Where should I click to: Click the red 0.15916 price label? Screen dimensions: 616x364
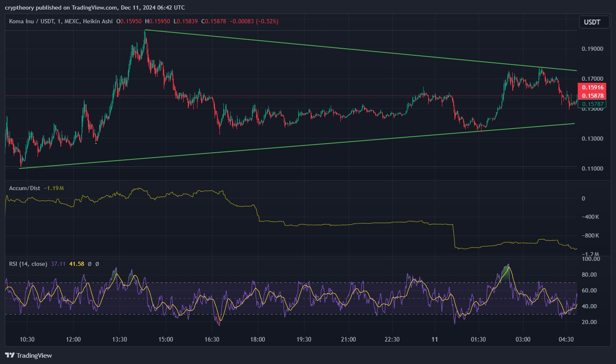point(592,87)
